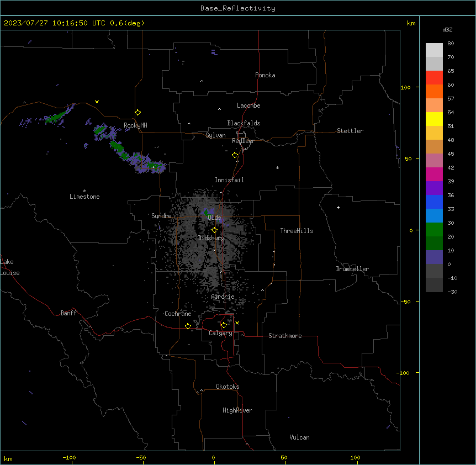Click the RedDeer city label

pyautogui.click(x=243, y=141)
